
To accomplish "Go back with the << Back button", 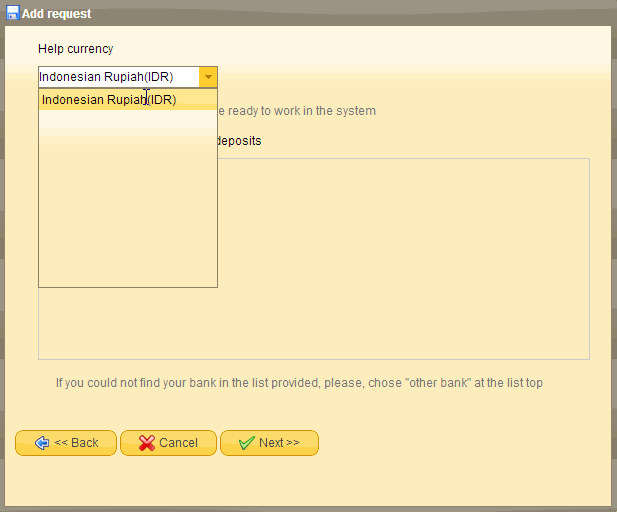I will coord(66,443).
